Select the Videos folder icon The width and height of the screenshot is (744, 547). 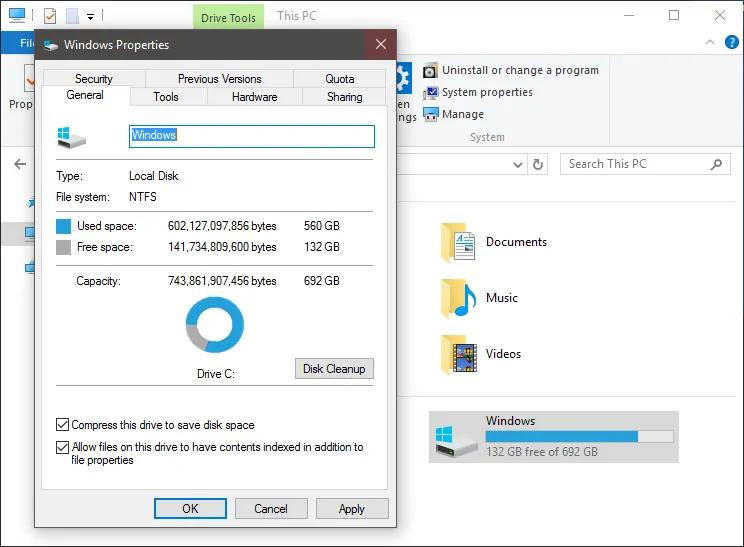(x=458, y=354)
